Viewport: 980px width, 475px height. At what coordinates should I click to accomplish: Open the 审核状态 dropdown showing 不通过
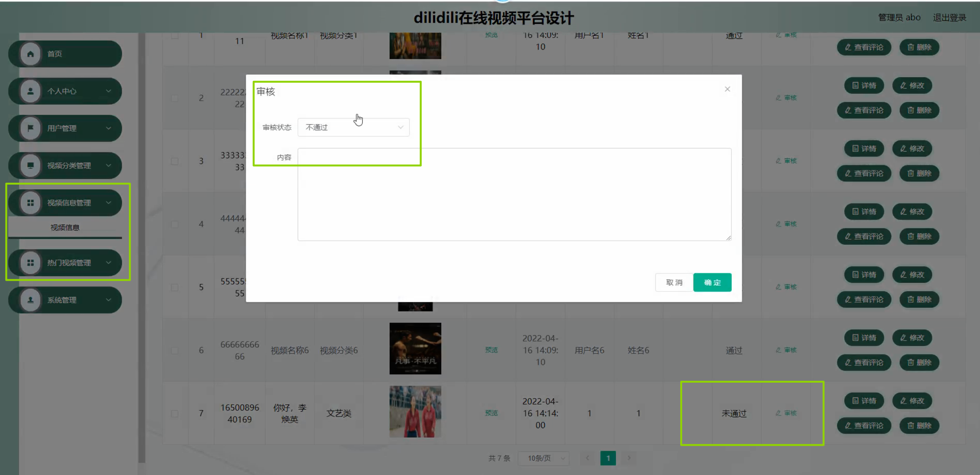pyautogui.click(x=353, y=127)
